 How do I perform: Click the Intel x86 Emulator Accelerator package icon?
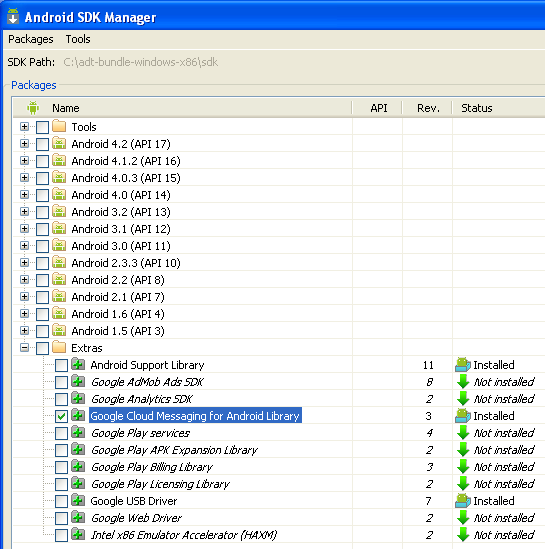point(78,534)
